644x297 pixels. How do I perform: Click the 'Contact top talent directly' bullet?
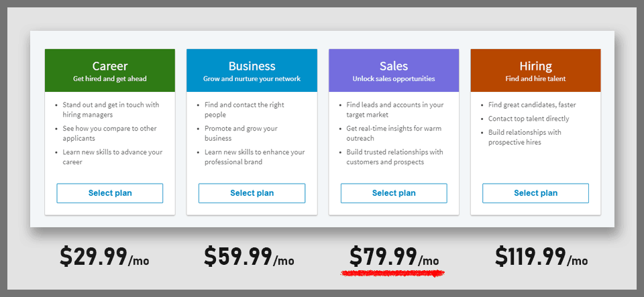(x=529, y=119)
